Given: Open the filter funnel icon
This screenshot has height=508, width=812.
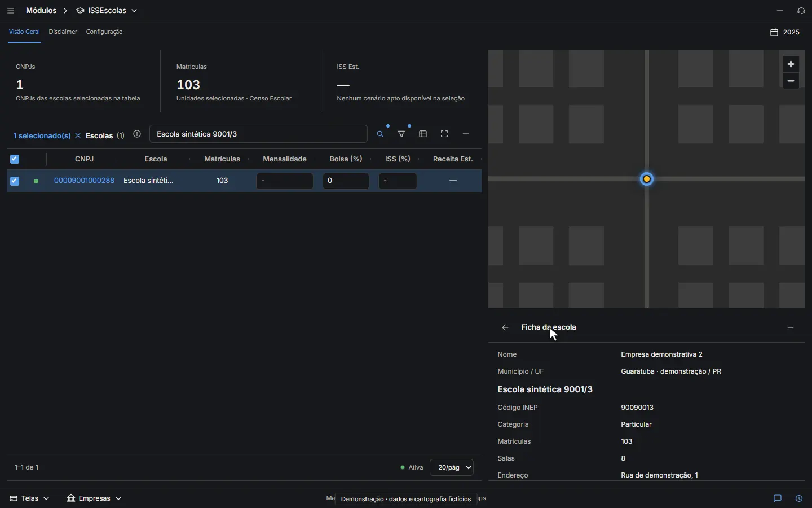Looking at the screenshot, I should coord(402,134).
